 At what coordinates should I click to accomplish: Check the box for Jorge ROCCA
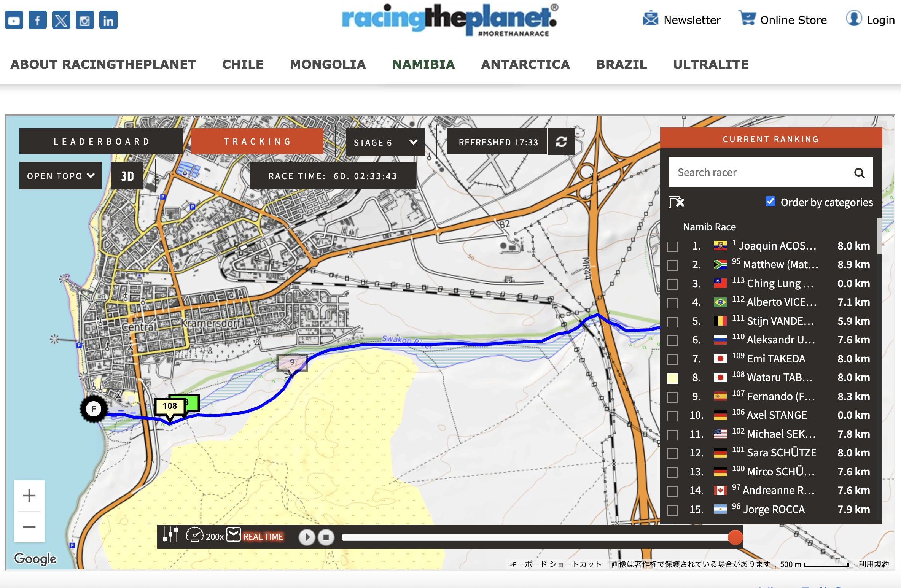(672, 510)
